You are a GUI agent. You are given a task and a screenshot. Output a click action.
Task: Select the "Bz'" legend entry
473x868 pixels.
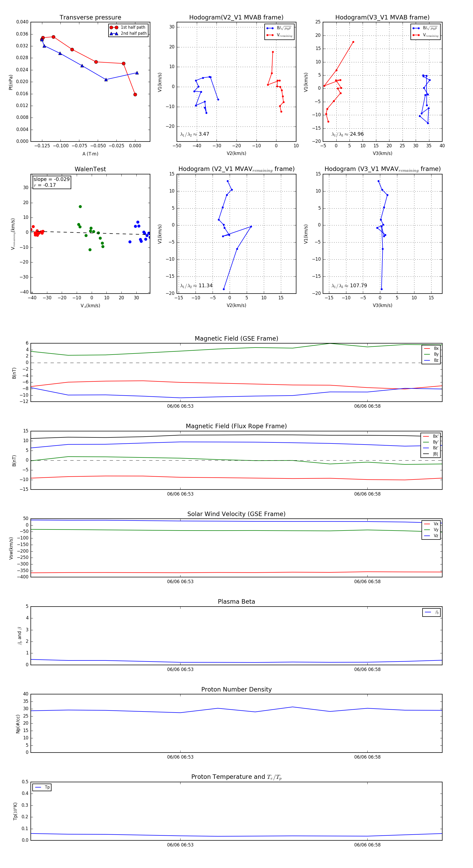pyautogui.click(x=431, y=448)
